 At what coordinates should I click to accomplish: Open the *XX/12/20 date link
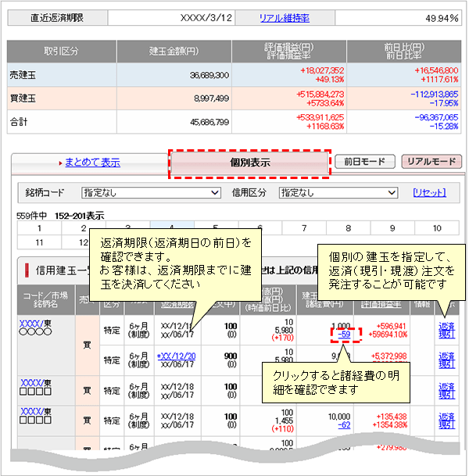[178, 356]
